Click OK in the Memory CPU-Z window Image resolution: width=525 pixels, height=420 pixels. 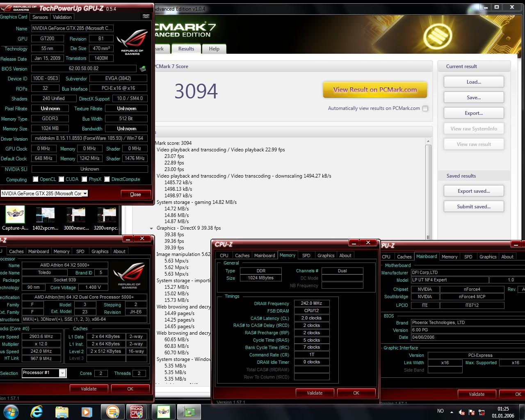[x=356, y=393]
